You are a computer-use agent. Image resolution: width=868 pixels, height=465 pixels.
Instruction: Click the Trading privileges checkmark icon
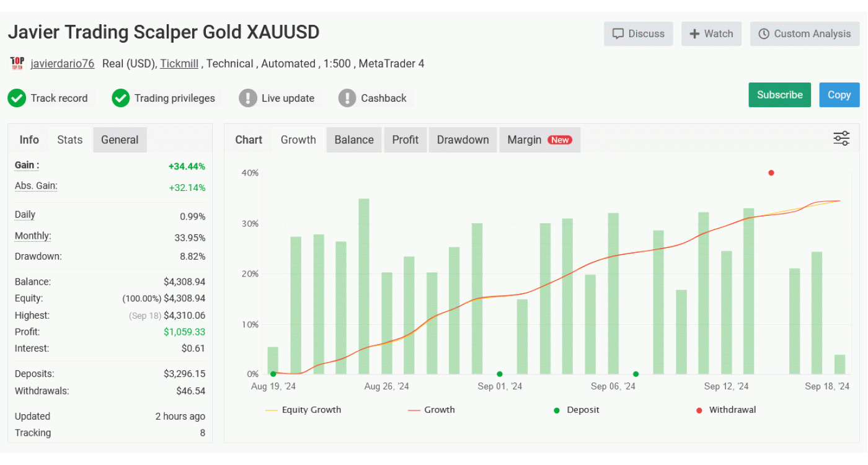tap(120, 98)
